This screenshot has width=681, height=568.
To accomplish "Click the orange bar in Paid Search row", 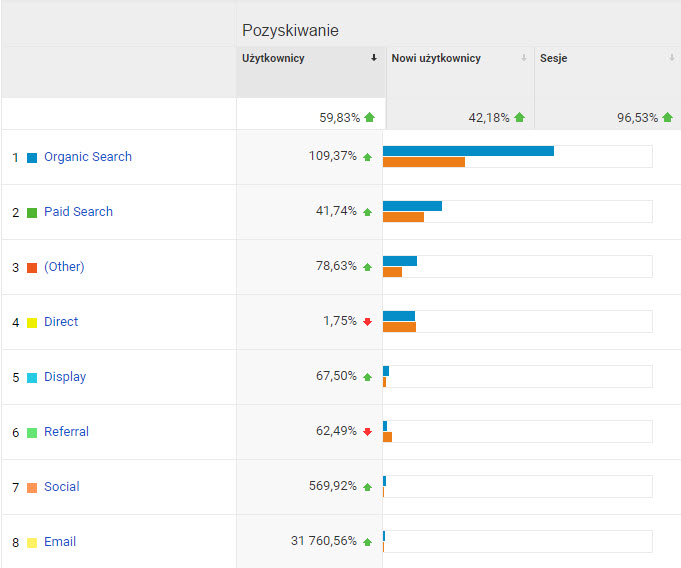I will [403, 217].
